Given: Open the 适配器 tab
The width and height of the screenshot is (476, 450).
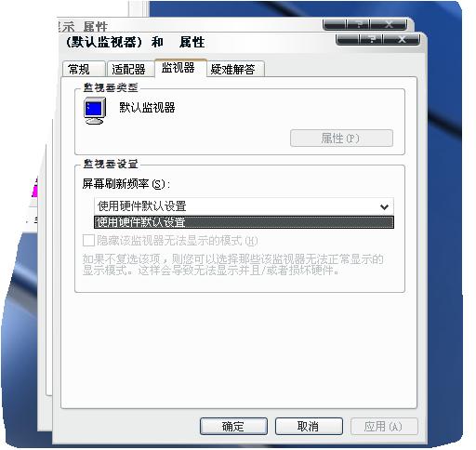Looking at the screenshot, I should 130,69.
